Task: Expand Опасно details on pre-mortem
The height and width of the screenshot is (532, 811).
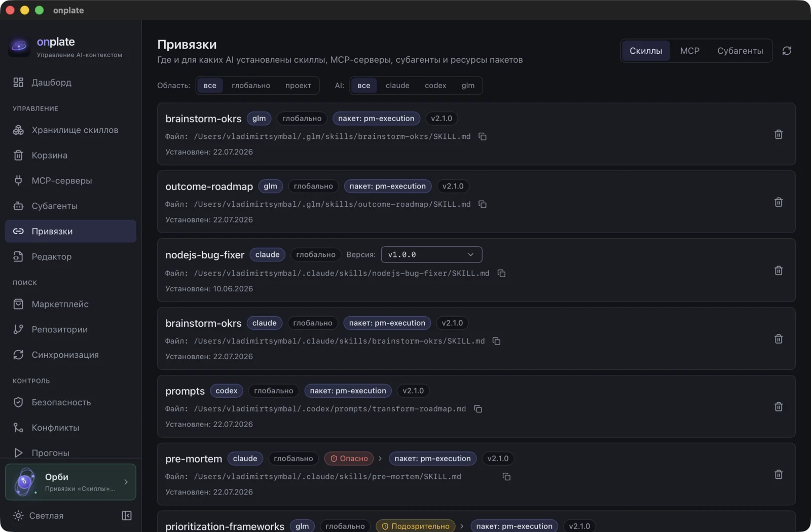Action: point(380,459)
